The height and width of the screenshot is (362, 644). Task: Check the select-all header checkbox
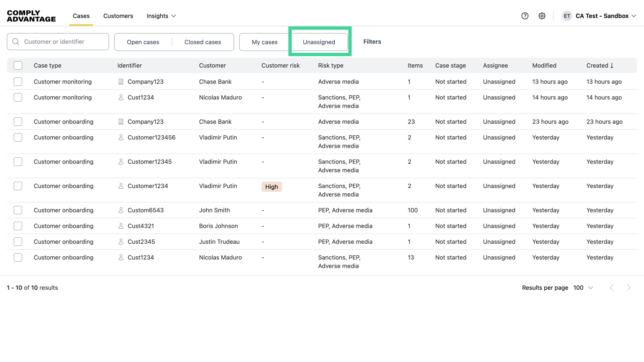18,65
